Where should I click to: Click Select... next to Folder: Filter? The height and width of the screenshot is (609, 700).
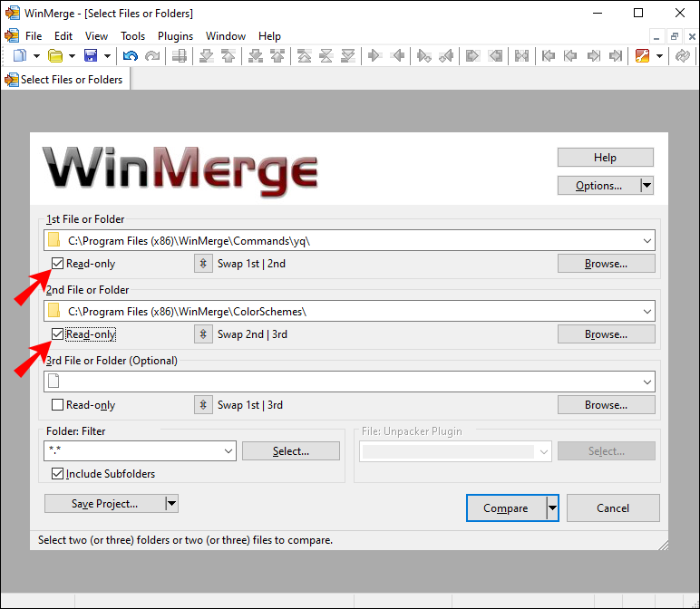click(x=291, y=451)
